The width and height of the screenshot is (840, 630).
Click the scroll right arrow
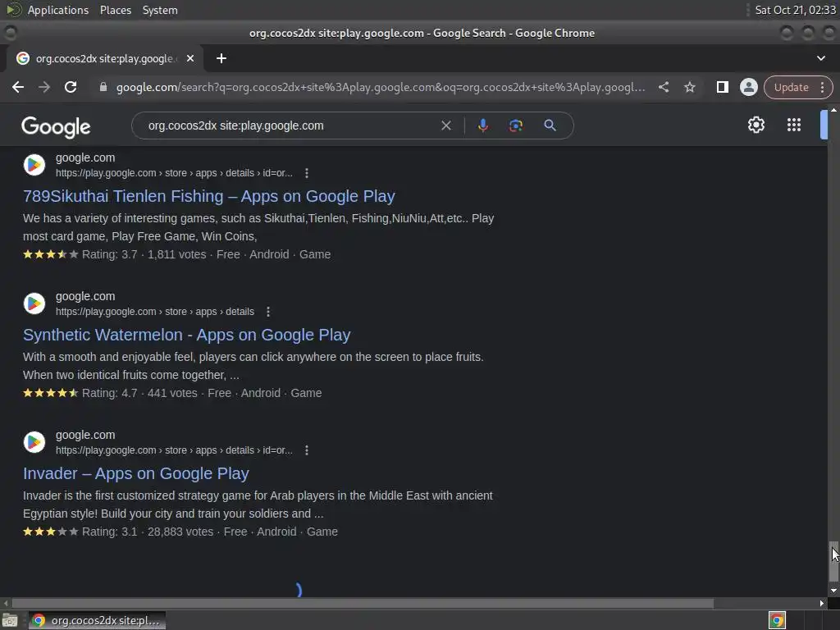coord(822,604)
